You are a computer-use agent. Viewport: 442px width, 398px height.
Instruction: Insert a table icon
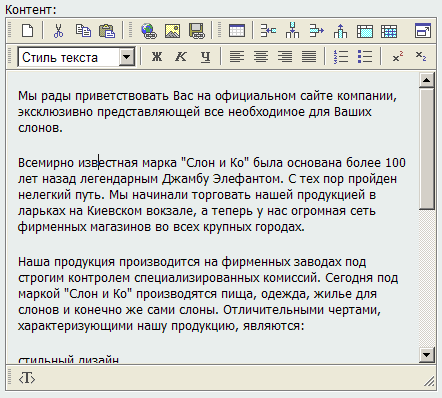pos(237,31)
